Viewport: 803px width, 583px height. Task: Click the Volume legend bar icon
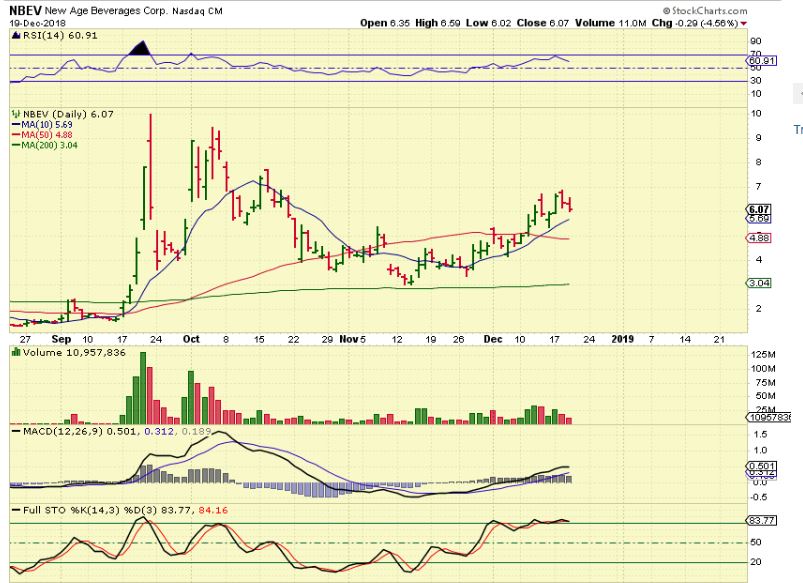click(13, 352)
